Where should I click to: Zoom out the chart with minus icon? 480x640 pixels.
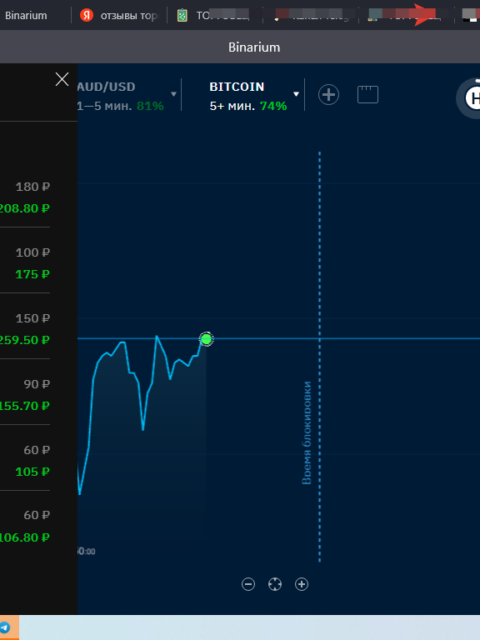(248, 584)
